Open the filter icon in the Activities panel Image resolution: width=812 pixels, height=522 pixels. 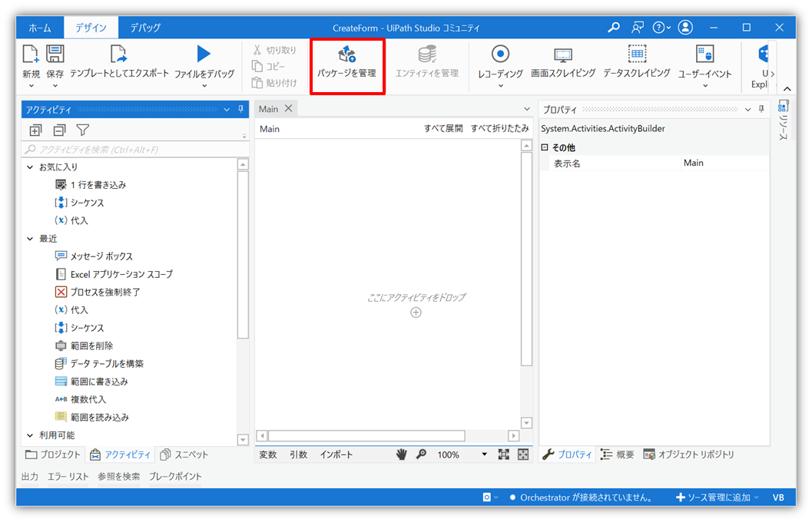coord(81,130)
